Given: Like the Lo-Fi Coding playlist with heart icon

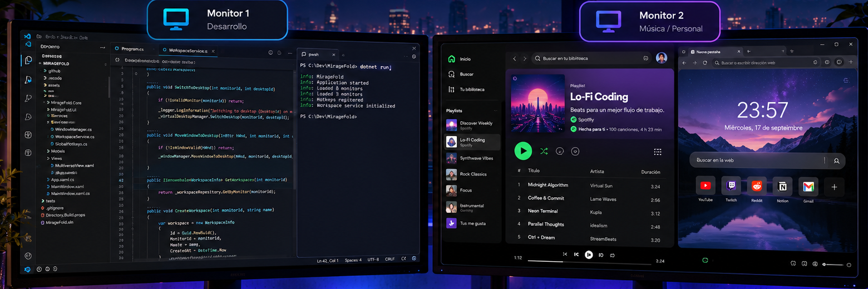Looking at the screenshot, I should (575, 151).
